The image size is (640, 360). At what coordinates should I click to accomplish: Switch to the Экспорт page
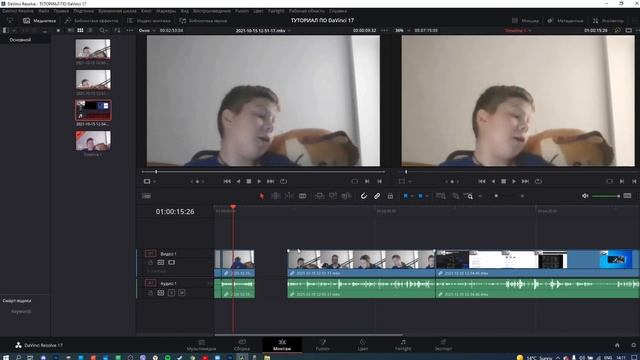pos(443,345)
